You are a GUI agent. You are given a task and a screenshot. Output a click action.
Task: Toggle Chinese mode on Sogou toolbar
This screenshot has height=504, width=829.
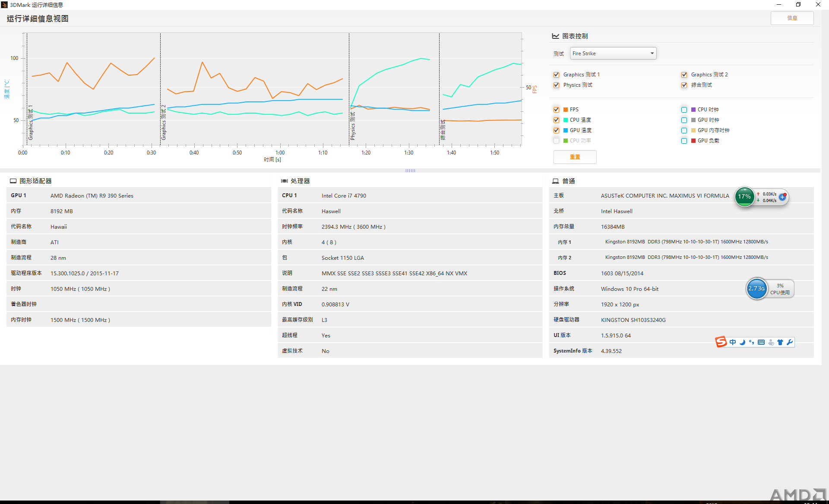[x=733, y=342]
